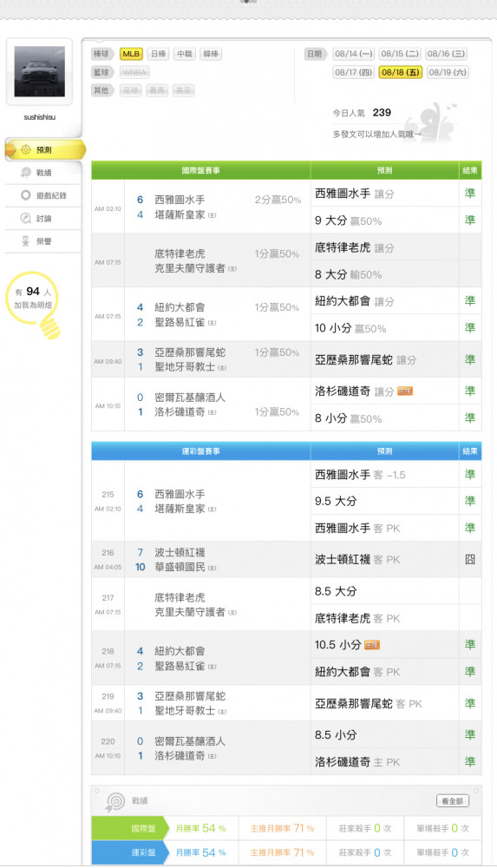The height and width of the screenshot is (868, 497).
Task: Choose date 08/14 (一)
Action: (x=354, y=54)
